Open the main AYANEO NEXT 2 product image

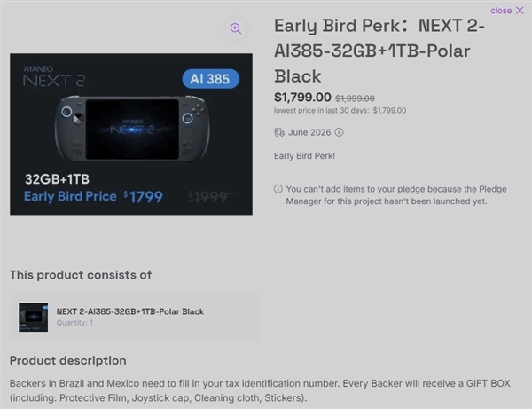[x=131, y=135]
